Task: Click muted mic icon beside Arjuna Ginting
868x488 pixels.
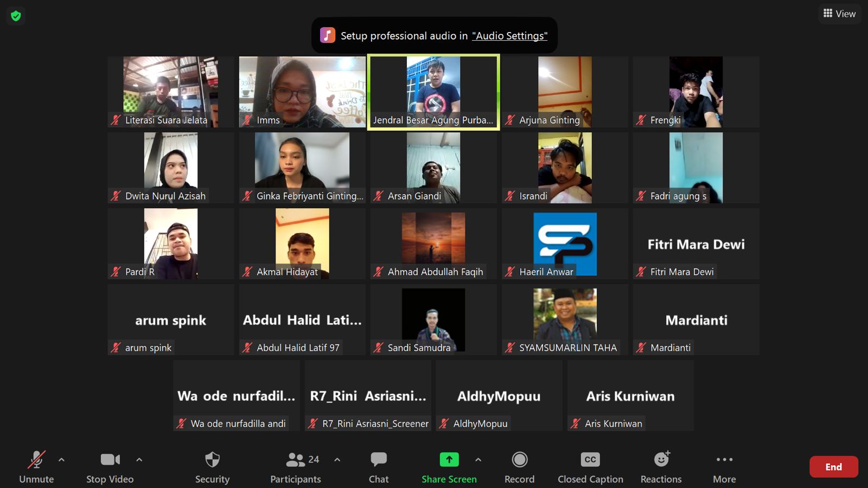Action: click(x=510, y=120)
